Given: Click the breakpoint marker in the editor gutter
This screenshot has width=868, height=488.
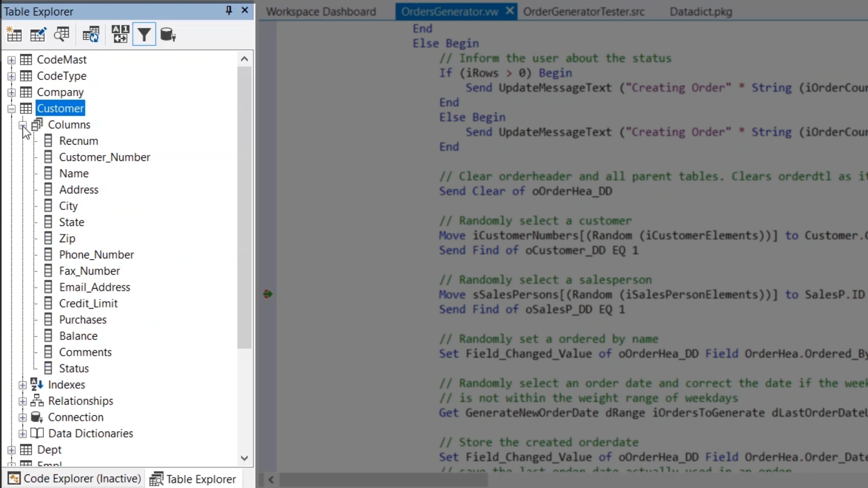Looking at the screenshot, I should (268, 294).
